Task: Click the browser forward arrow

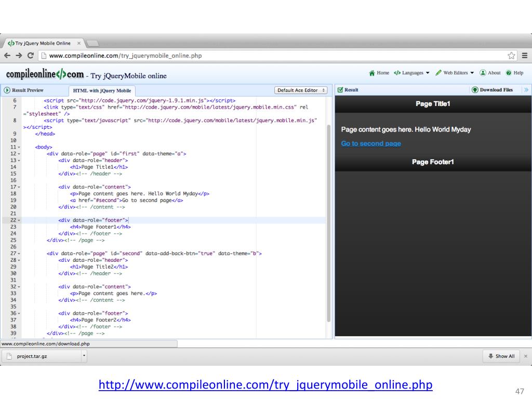Action: (x=19, y=56)
